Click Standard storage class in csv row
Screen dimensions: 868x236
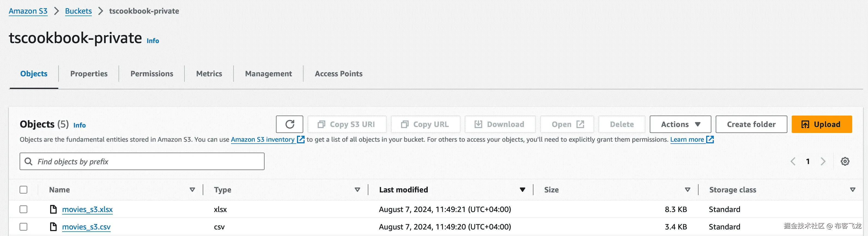click(724, 227)
